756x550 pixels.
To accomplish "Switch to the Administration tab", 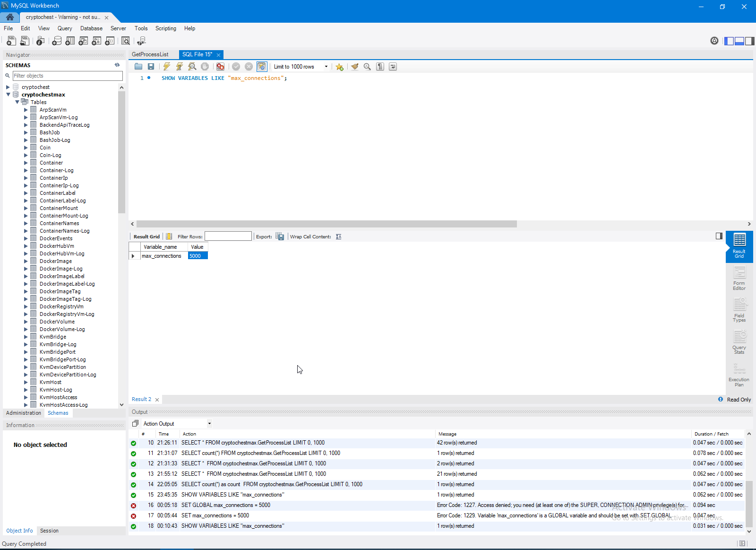I will click(24, 413).
